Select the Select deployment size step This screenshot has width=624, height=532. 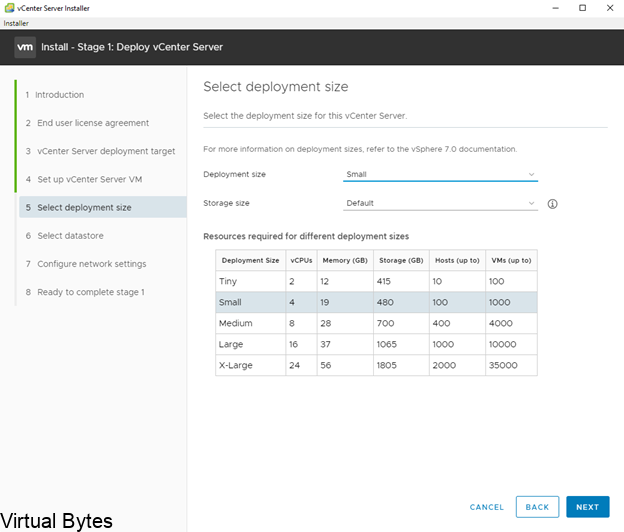[x=103, y=207]
